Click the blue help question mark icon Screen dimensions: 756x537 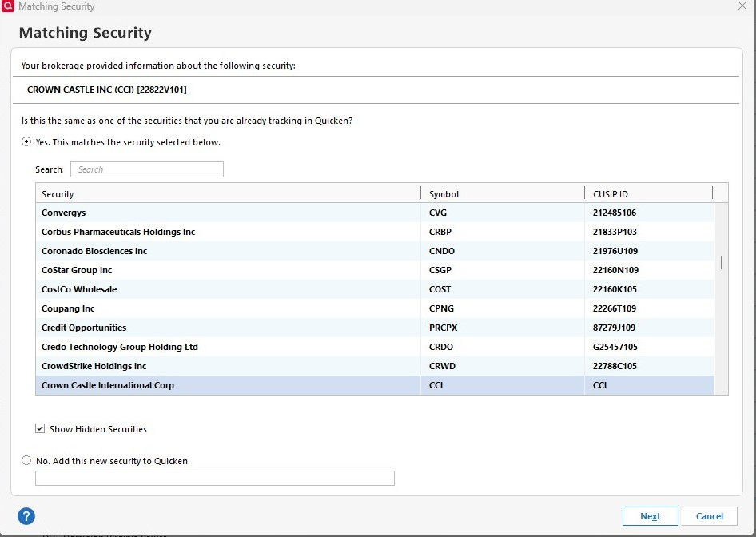(26, 515)
